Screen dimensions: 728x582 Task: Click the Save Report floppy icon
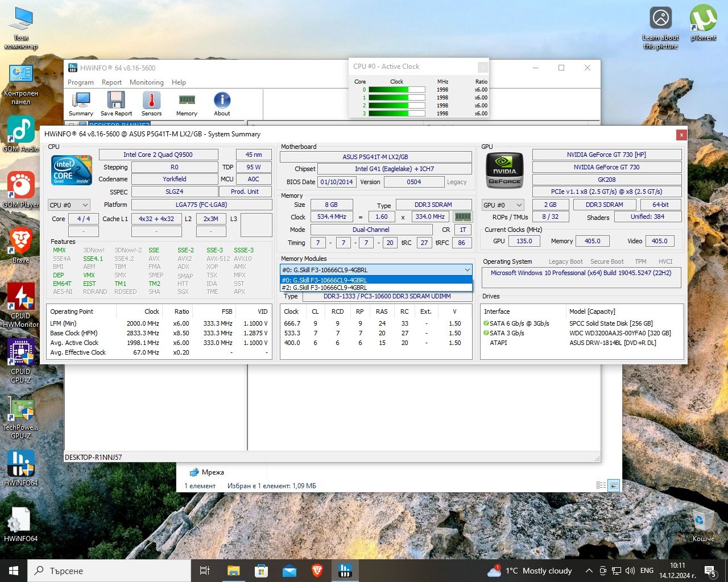[116, 104]
